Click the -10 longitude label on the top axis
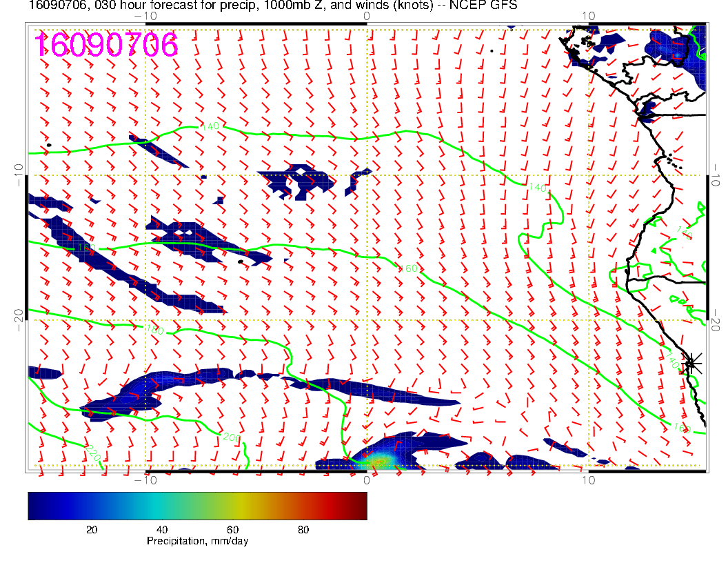728x563 pixels. point(145,16)
